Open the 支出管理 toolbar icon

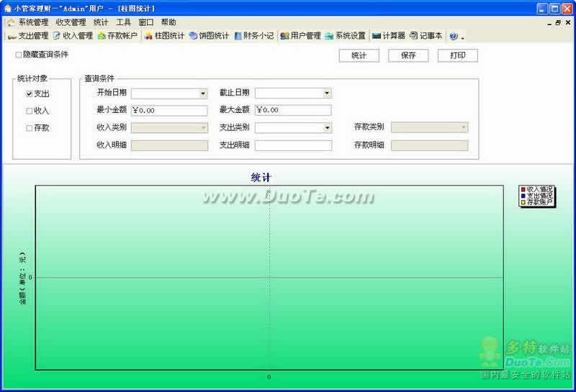pyautogui.click(x=12, y=35)
